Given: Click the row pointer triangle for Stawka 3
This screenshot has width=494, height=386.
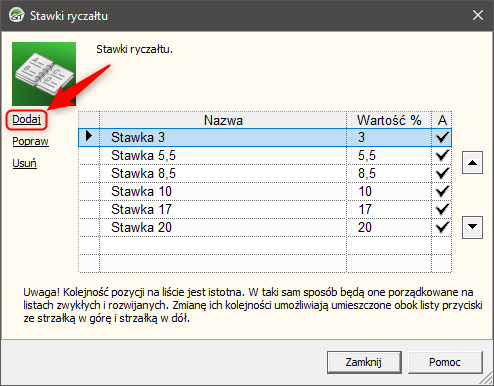Looking at the screenshot, I should pos(89,136).
